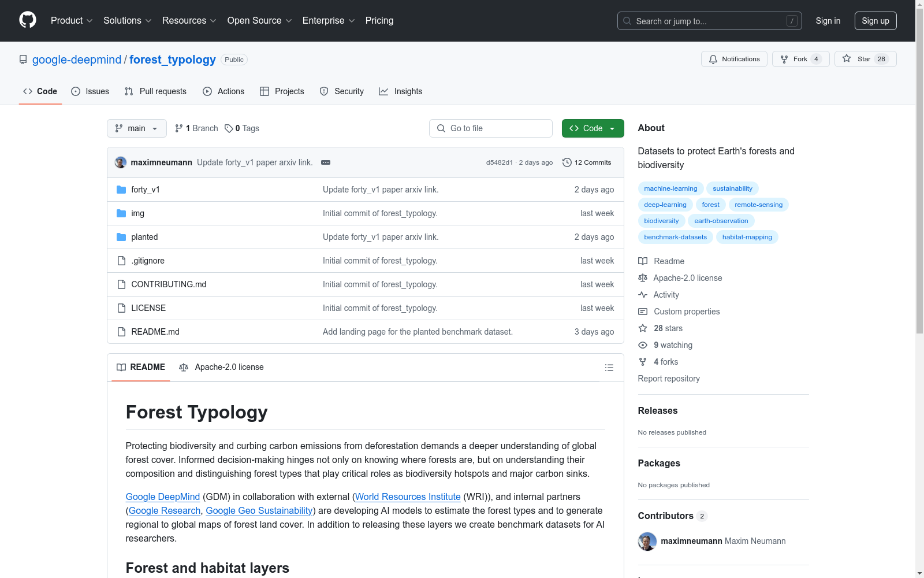Open the main branch selector dropdown
This screenshot has width=924, height=578.
click(137, 128)
